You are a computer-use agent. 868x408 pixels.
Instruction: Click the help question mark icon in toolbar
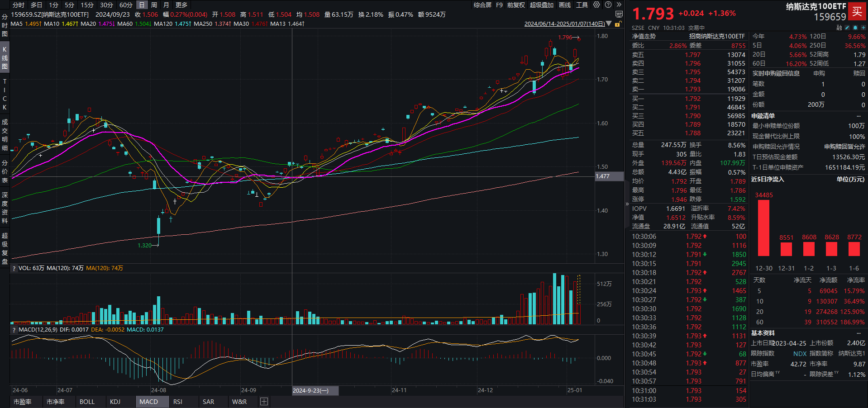point(608,5)
